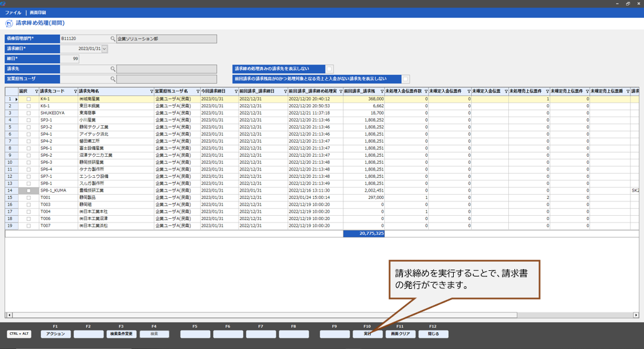Open the ファイル menu

click(13, 13)
